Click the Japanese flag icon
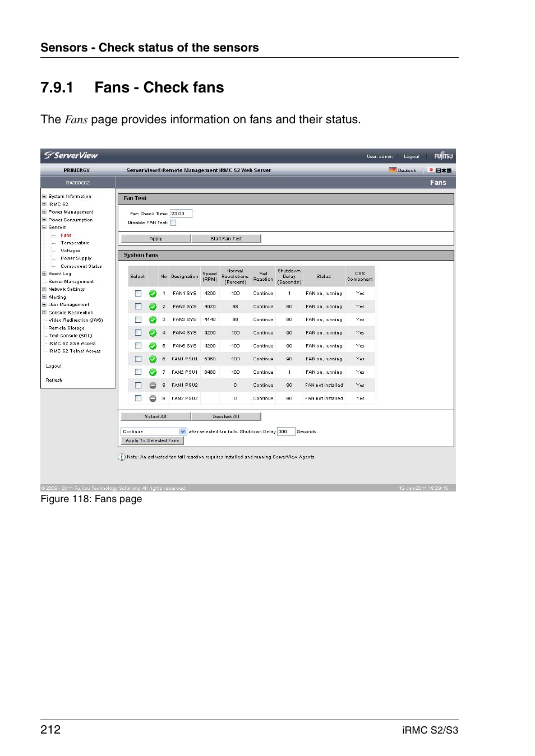535x756 pixels. click(431, 170)
